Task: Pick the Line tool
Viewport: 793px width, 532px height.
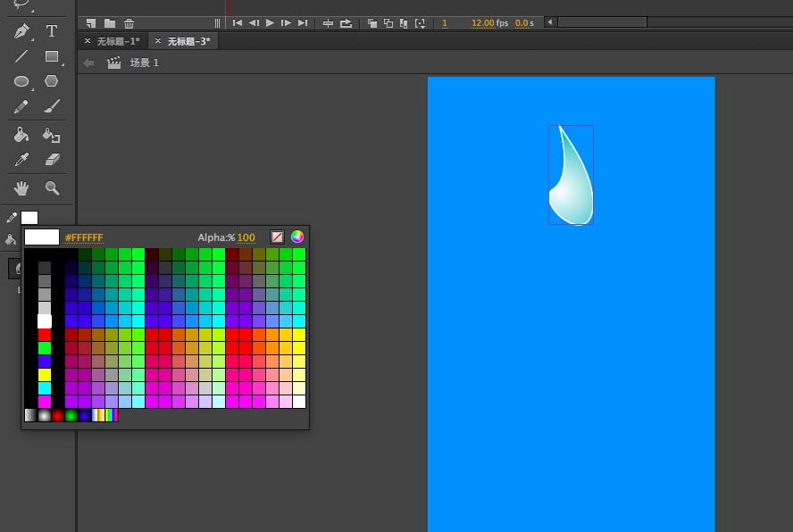Action: coord(21,56)
